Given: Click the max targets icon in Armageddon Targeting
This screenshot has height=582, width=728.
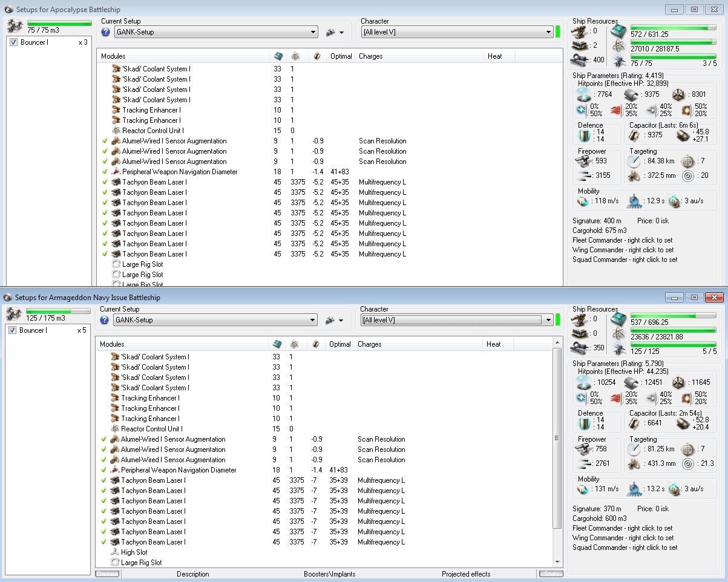Looking at the screenshot, I should coord(687,449).
